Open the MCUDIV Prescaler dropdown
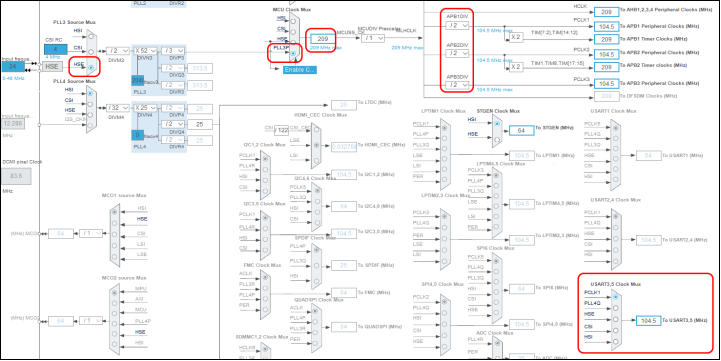This screenshot has height=361, width=721. (372, 39)
